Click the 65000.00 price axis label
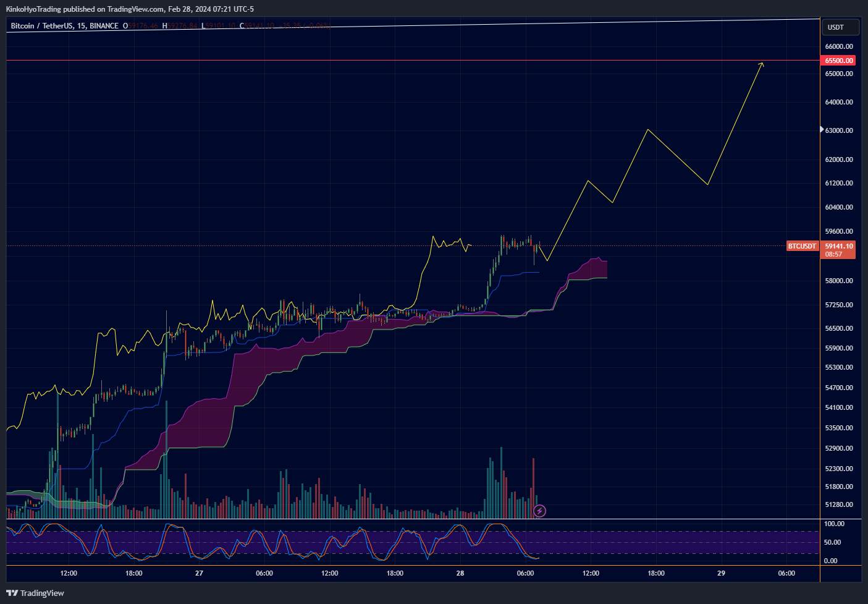The image size is (868, 604). pyautogui.click(x=839, y=74)
